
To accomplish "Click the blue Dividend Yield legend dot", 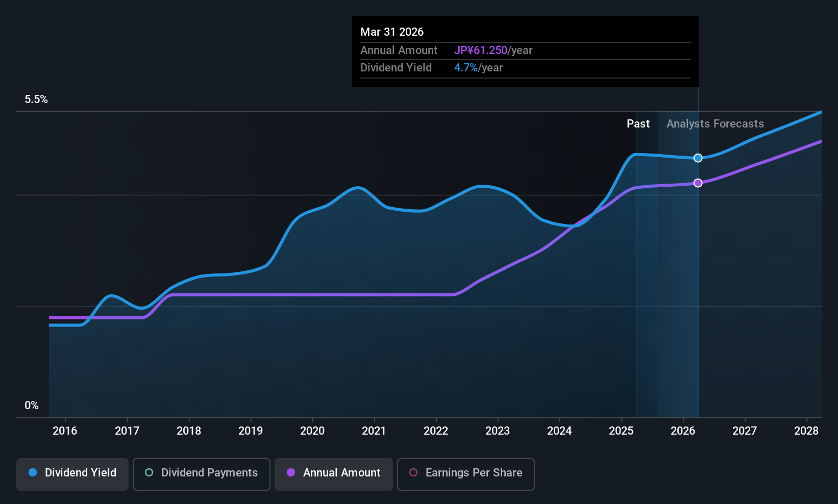I will tap(33, 473).
